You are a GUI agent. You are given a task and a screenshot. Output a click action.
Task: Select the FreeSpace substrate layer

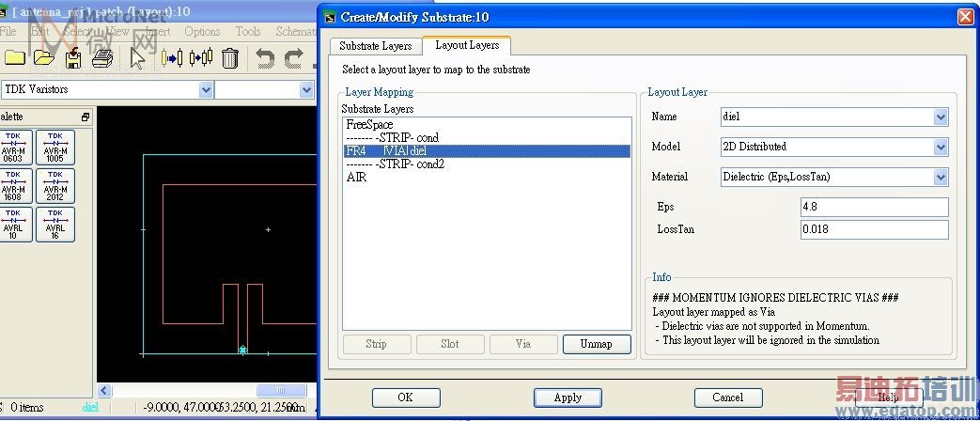pos(487,125)
